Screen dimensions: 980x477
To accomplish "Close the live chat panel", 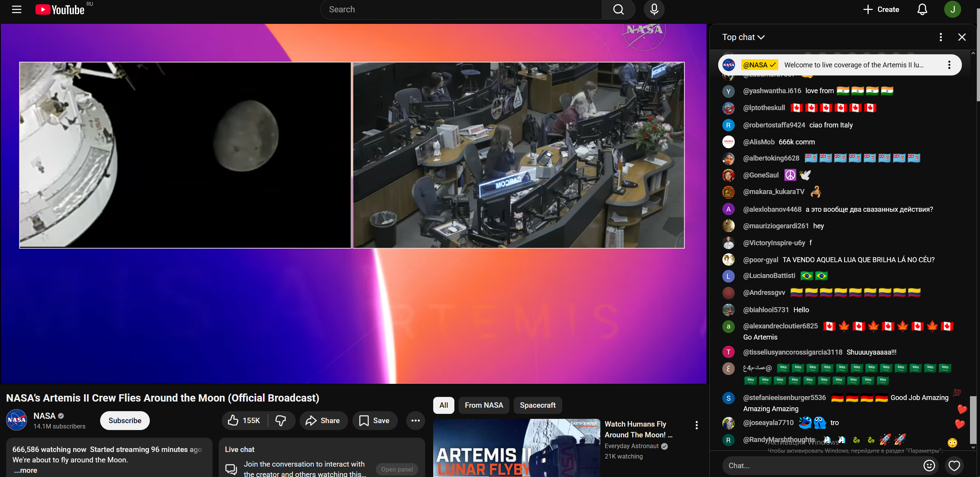I will [962, 37].
